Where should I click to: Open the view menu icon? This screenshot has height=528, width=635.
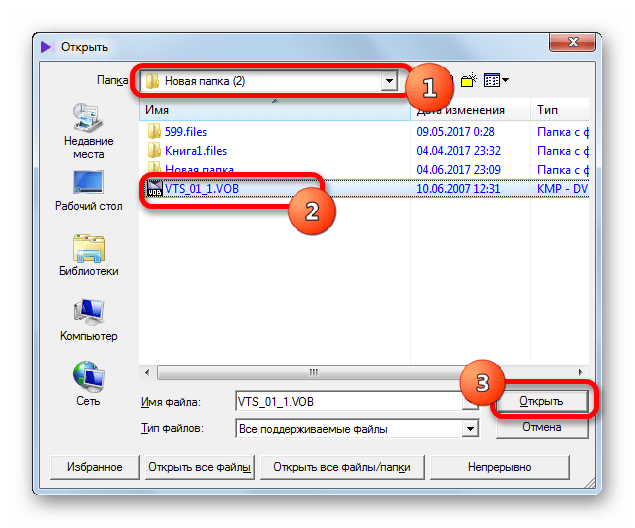496,80
